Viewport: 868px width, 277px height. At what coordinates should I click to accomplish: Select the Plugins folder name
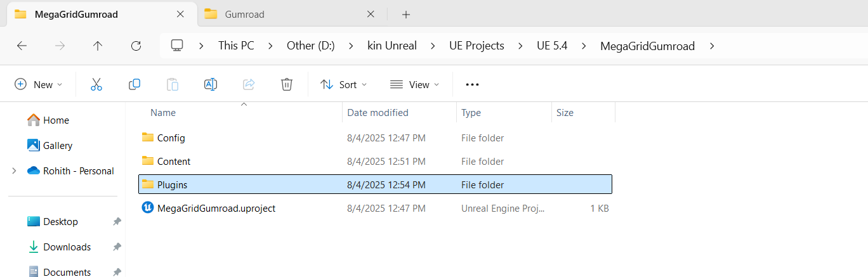click(172, 184)
